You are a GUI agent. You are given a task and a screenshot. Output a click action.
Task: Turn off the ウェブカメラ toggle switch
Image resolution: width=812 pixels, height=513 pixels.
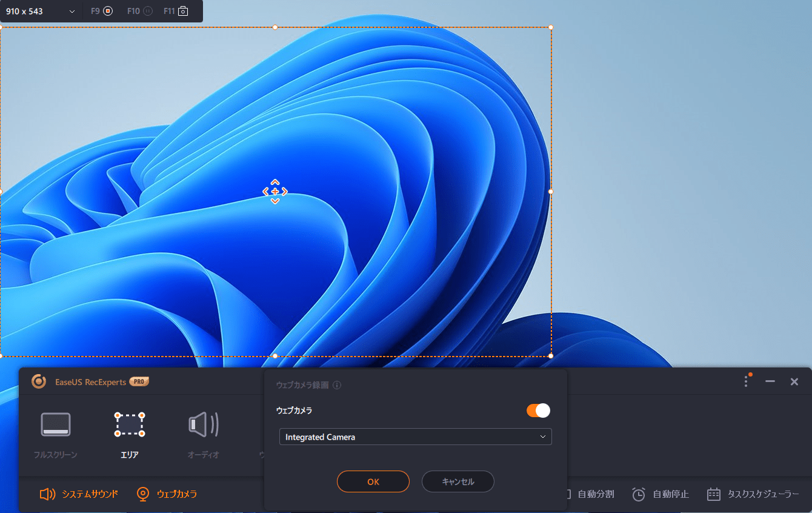538,411
